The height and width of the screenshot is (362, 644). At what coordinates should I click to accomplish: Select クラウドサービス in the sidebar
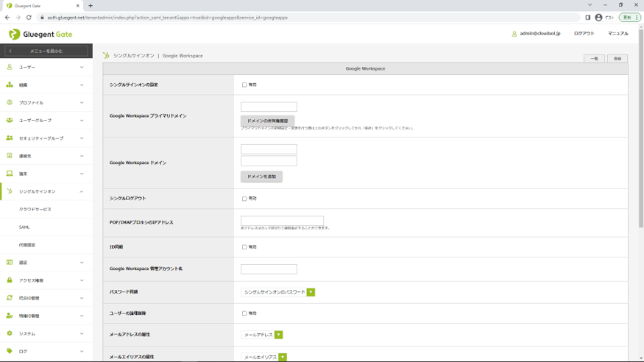[x=35, y=210]
